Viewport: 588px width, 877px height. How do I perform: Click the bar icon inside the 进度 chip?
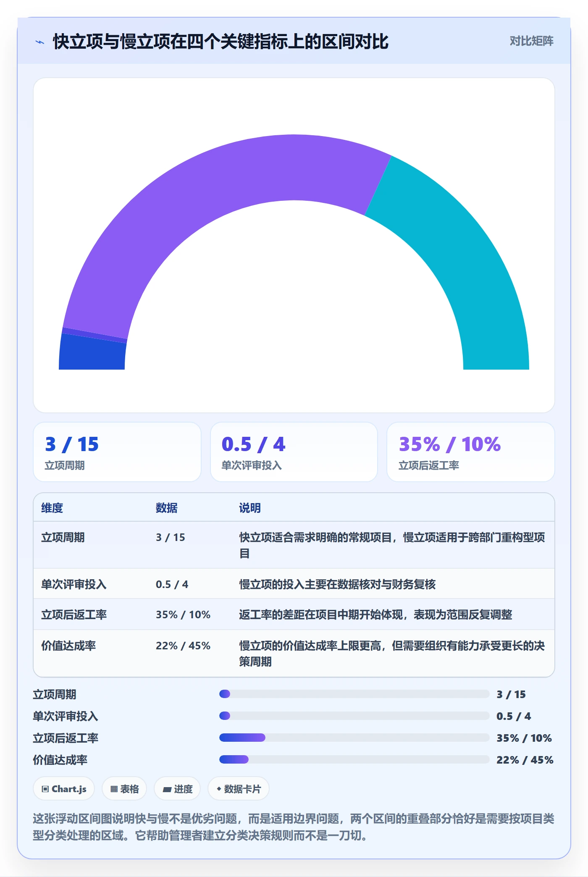point(167,790)
